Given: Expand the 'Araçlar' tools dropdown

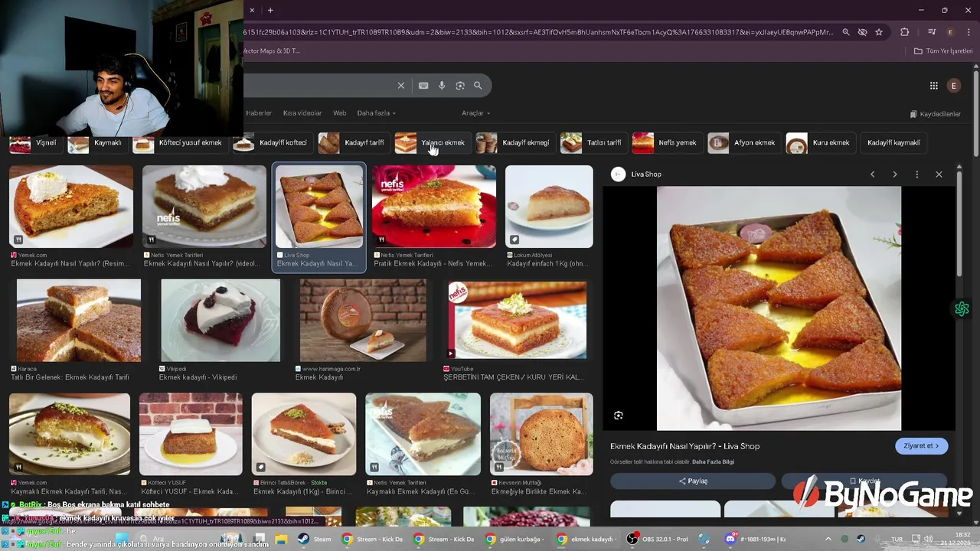Looking at the screenshot, I should (x=475, y=113).
